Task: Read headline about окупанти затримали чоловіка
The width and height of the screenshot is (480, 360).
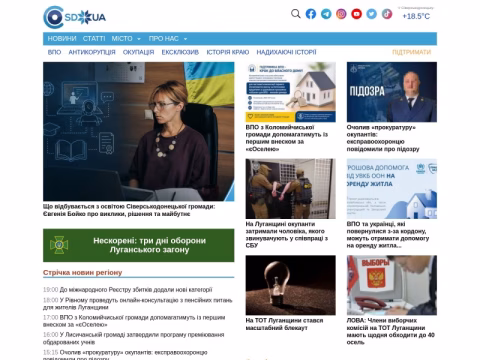Action: click(x=287, y=235)
